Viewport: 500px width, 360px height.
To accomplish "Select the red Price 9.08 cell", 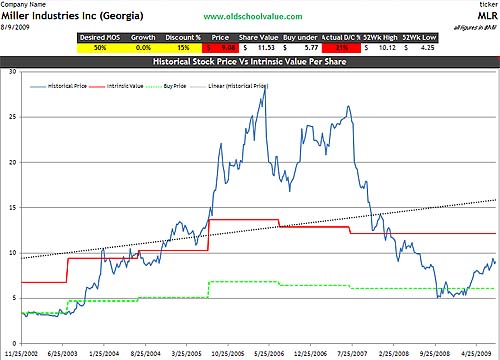I will coord(220,48).
